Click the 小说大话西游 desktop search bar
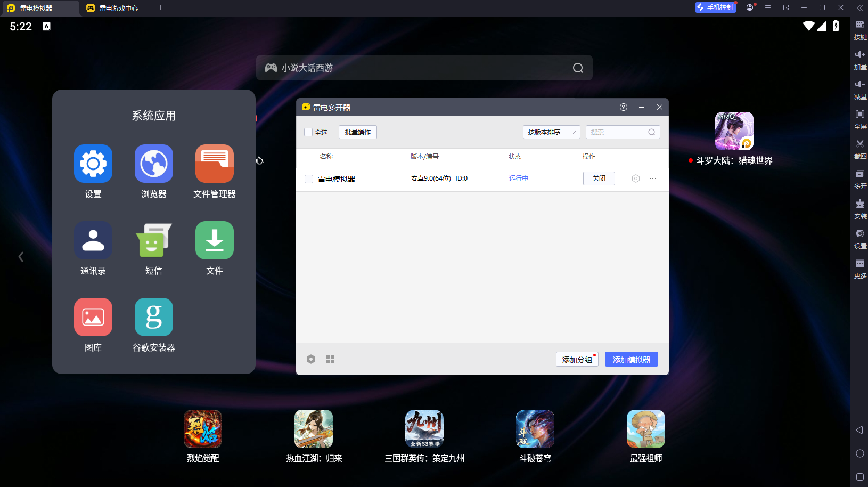868x487 pixels. pos(424,68)
